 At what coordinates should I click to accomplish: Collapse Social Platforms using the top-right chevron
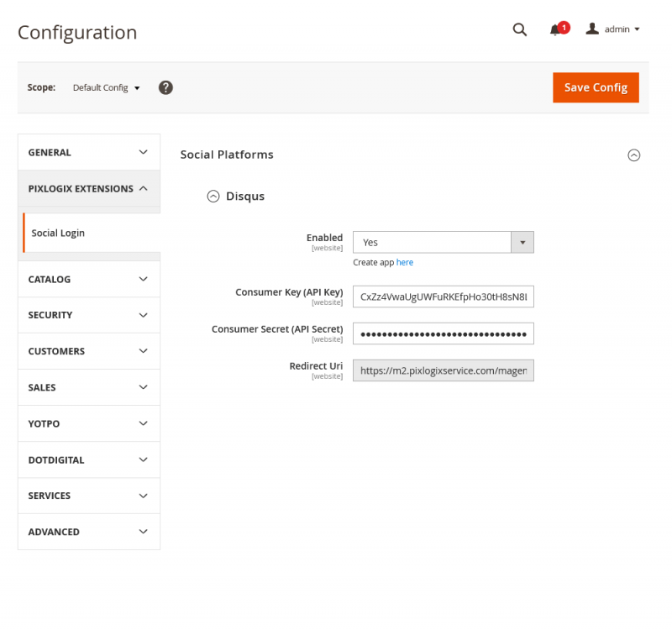point(634,155)
